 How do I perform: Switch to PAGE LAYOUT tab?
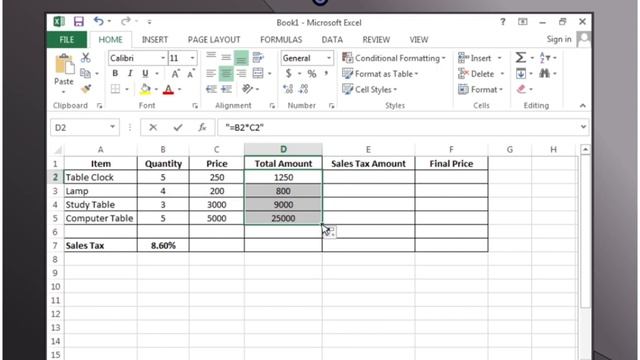coord(214,40)
